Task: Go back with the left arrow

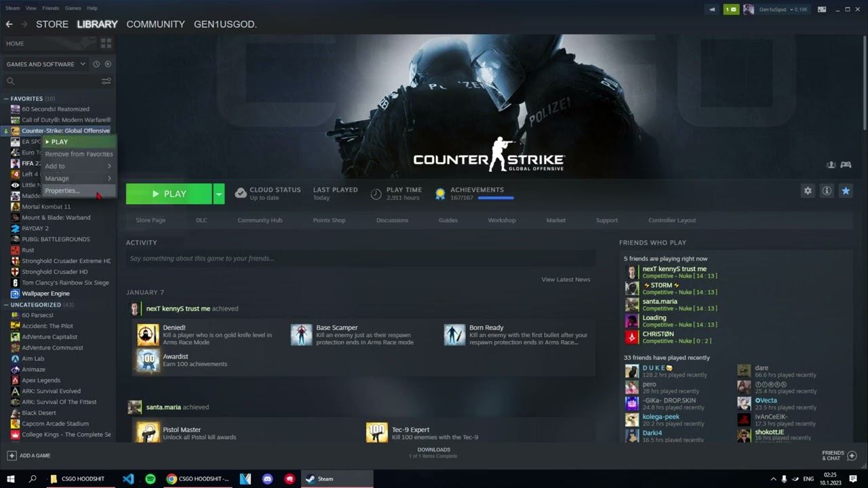Action: (x=9, y=24)
